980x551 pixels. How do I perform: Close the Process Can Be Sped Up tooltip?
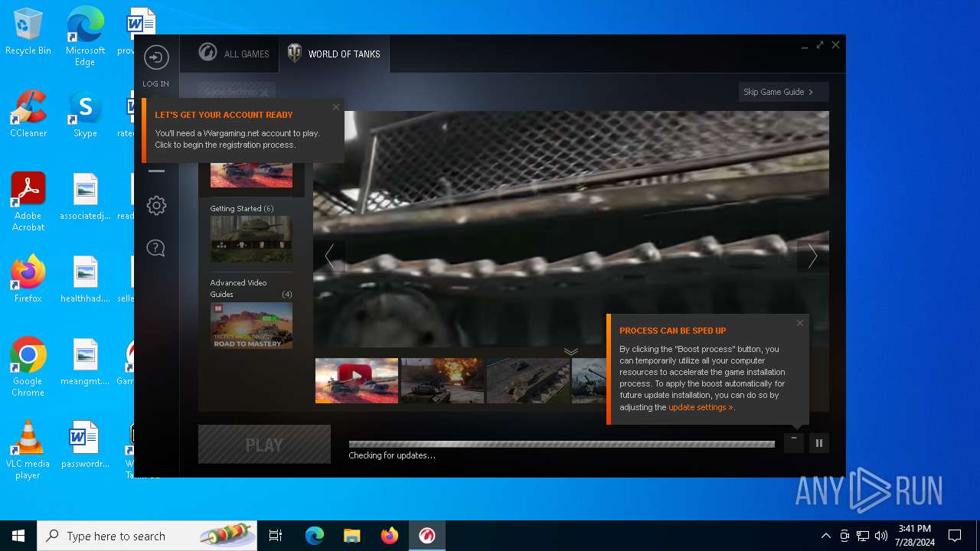[800, 323]
